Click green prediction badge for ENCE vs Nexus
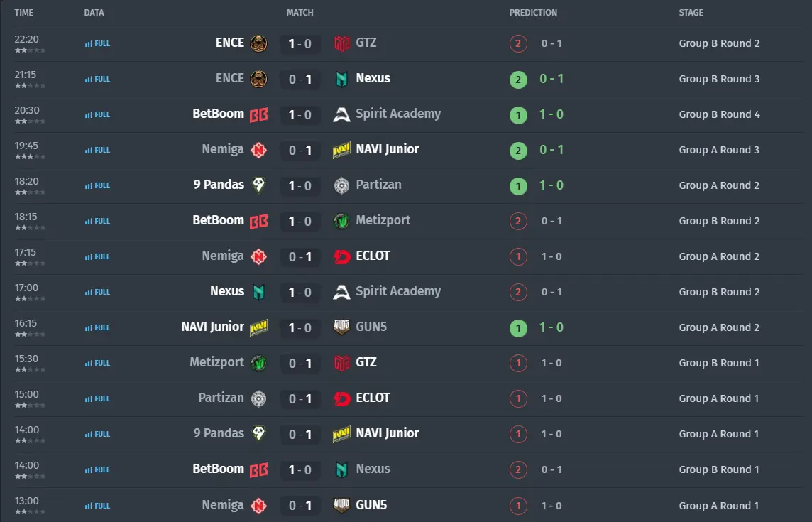 click(x=518, y=80)
